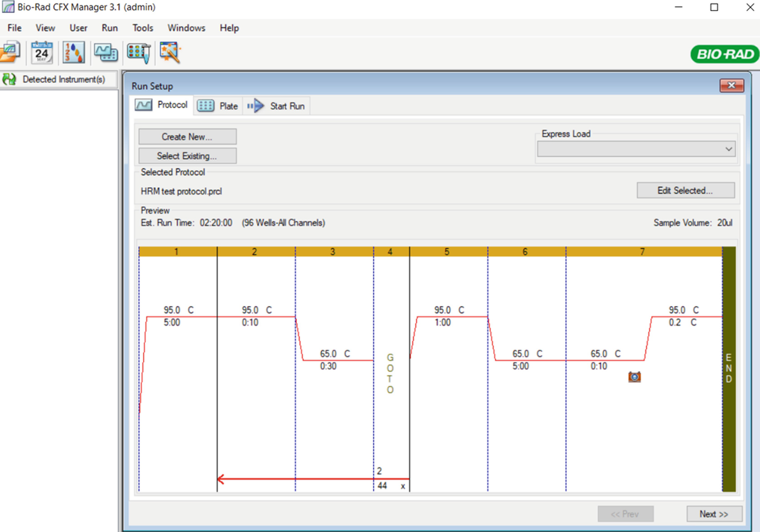Click the 5:00 time in step 1
Viewport: 760px width, 532px height.
pos(172,323)
